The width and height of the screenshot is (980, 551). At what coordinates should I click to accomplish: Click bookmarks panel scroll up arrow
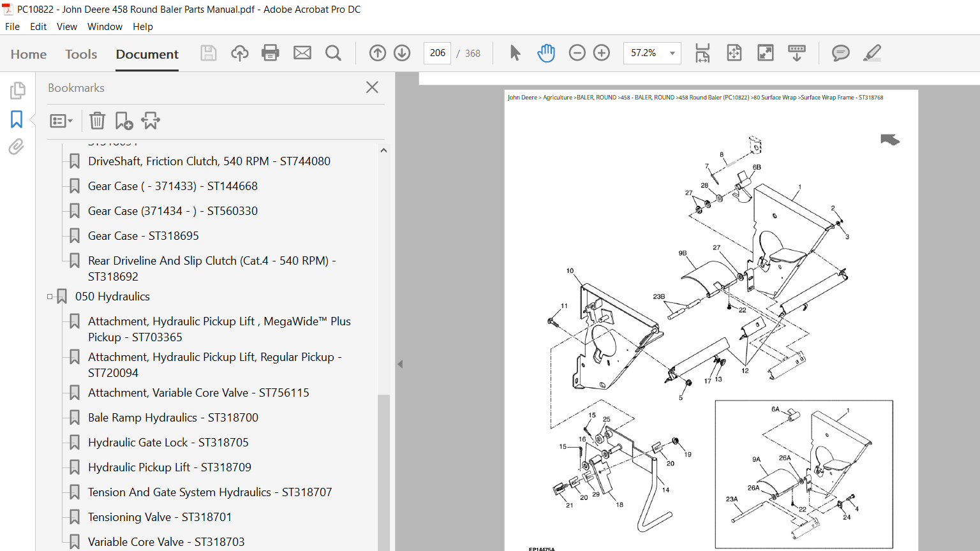(383, 151)
